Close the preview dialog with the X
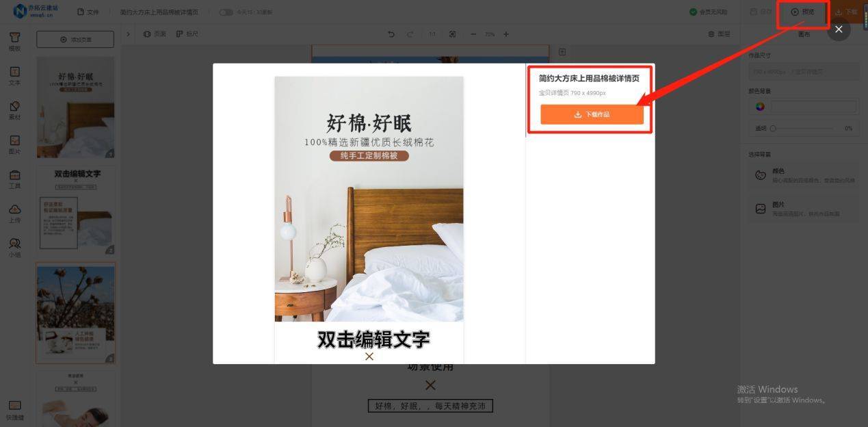 point(839,29)
